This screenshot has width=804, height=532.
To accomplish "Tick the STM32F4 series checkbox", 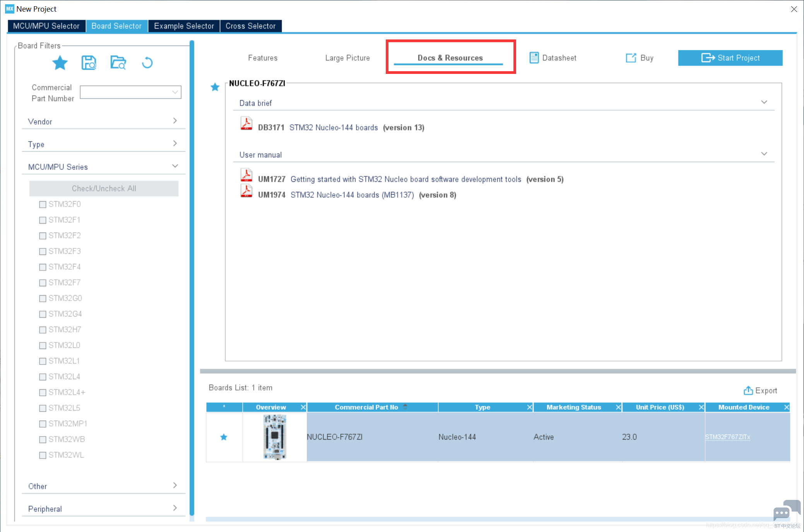I will coord(43,267).
